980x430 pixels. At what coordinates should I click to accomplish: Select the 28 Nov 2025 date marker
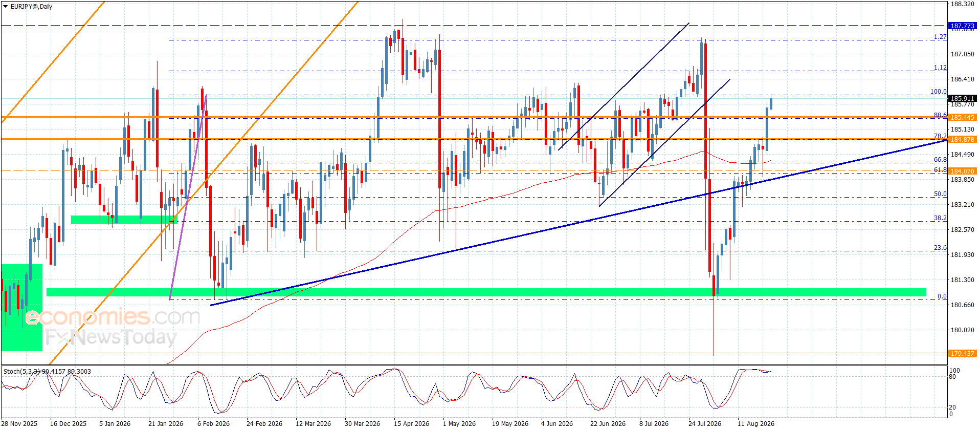pos(19,423)
